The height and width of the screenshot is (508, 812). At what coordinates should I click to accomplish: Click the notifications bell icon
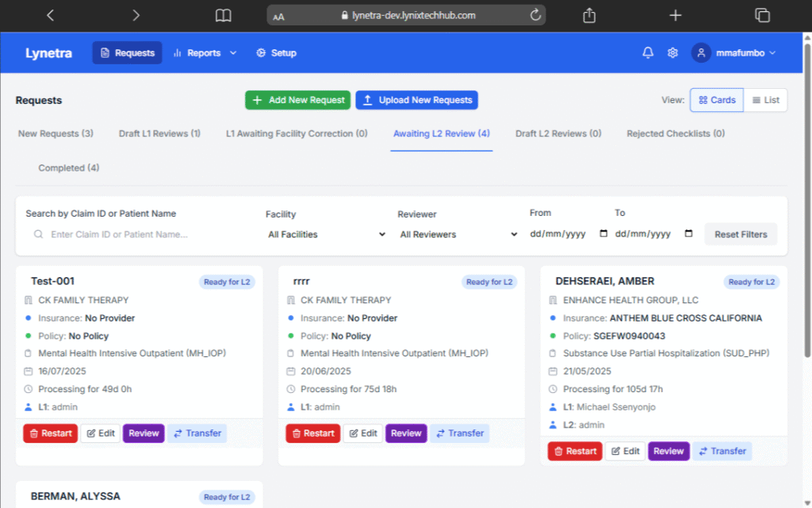coord(648,53)
